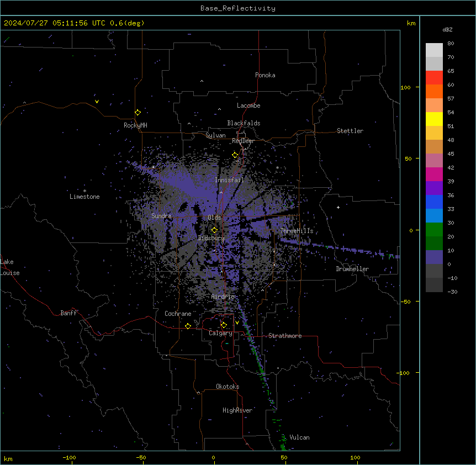Click the Base_Reflectivity title
Screen dimensions: 476x465
coord(238,8)
